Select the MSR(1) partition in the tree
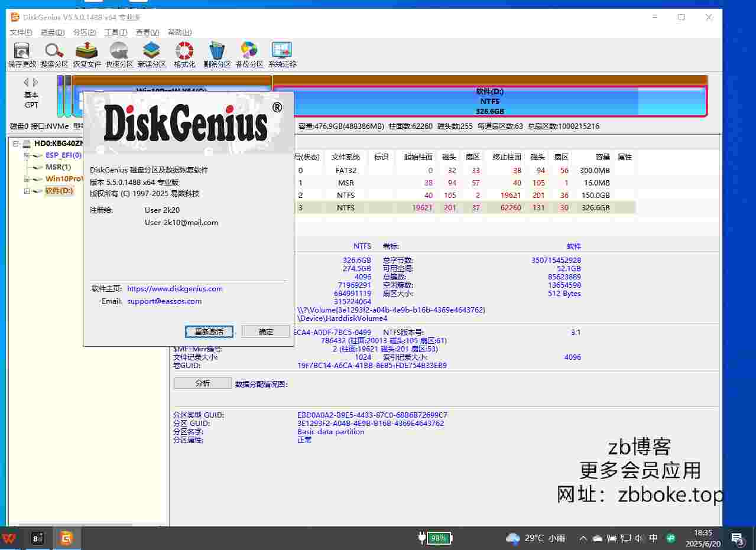Screen dimensions: 756x550 (58, 167)
